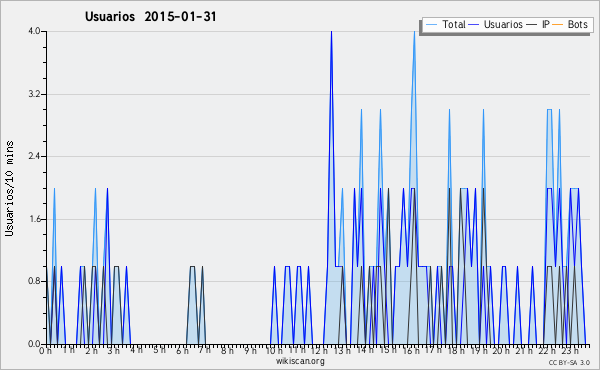
Task: Click the 'Total' legend entry
Action: point(445,24)
